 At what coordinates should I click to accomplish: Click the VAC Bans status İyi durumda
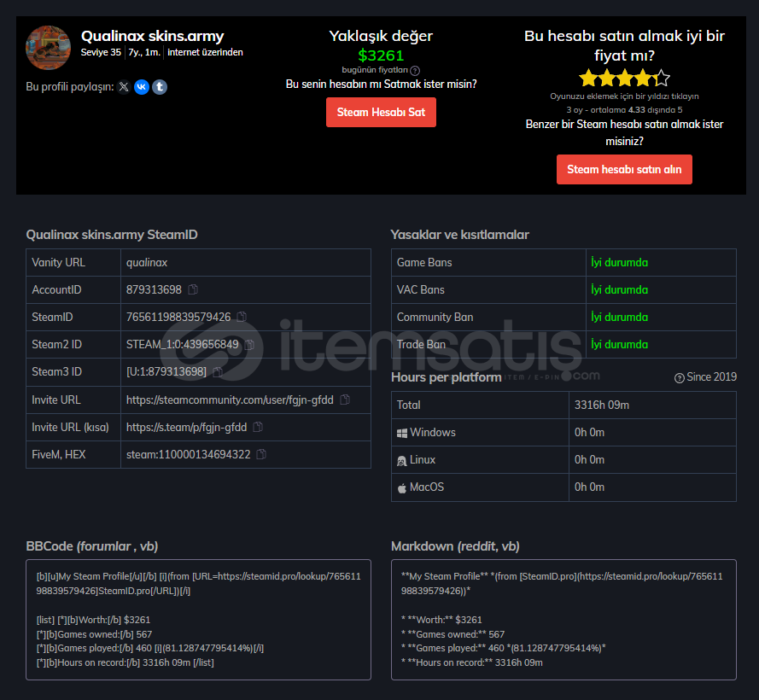619,289
